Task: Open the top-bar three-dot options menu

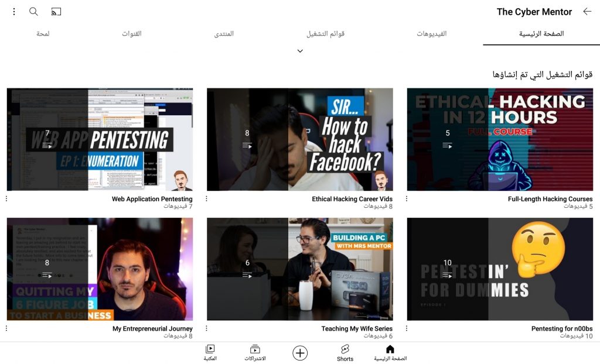Action: pyautogui.click(x=14, y=12)
